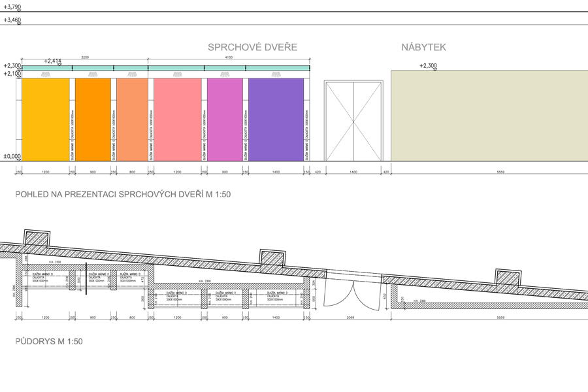588x392 pixels.
Task: Select the dark orange shower door panel
Action: click(x=93, y=120)
